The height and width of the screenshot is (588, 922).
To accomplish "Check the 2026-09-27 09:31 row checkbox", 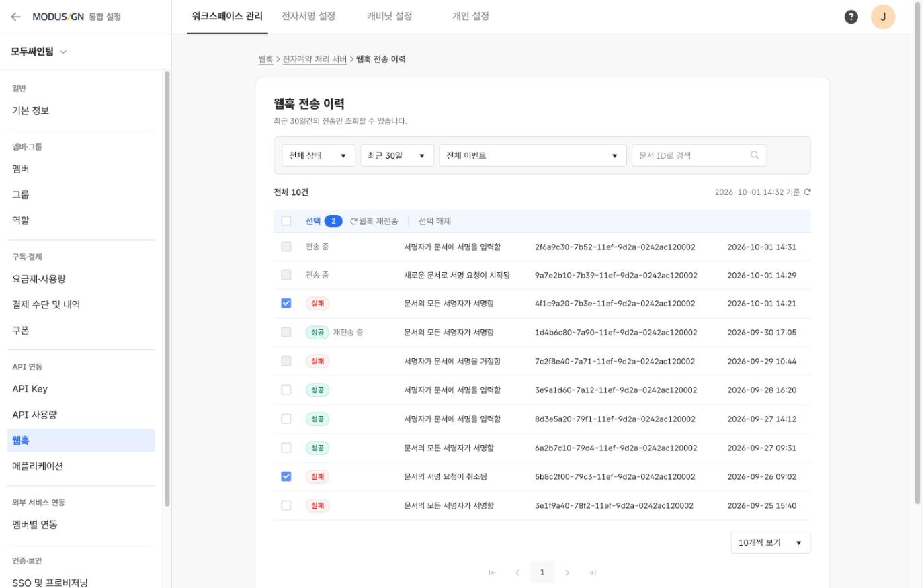I will tap(286, 448).
